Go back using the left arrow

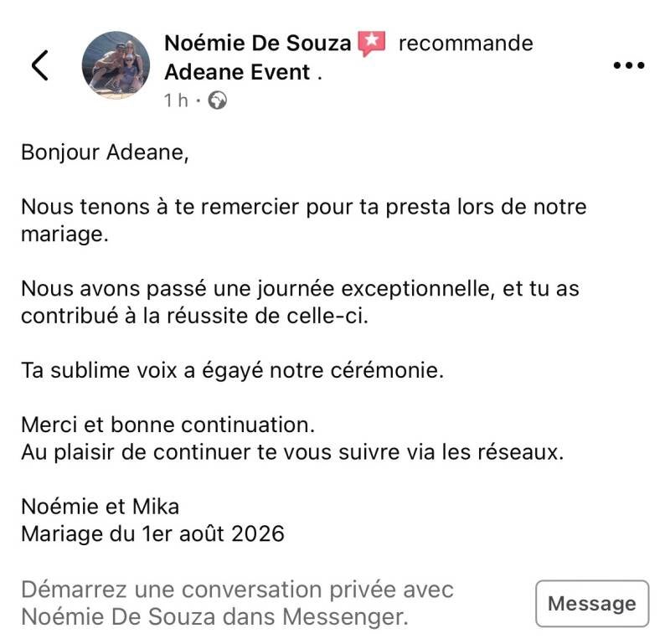(40, 65)
